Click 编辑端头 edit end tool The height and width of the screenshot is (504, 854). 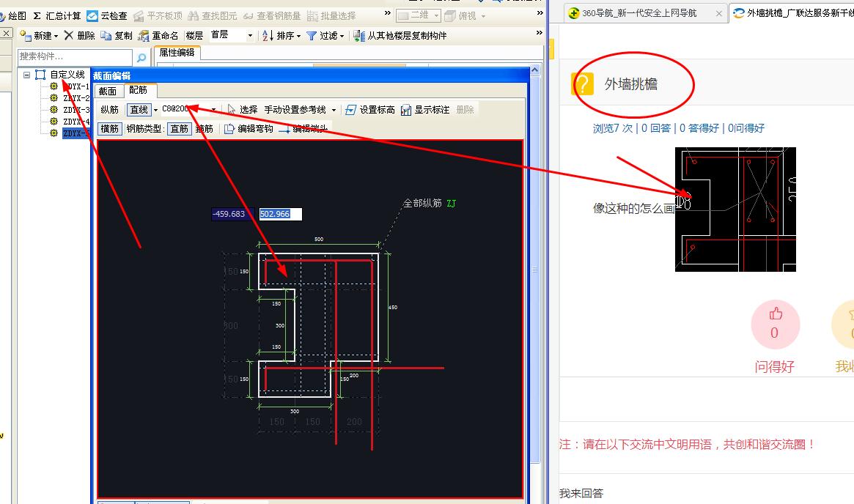click(303, 128)
